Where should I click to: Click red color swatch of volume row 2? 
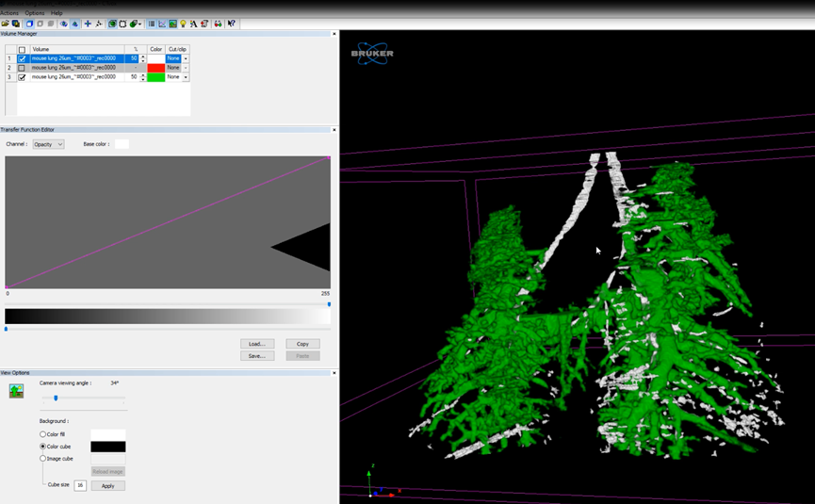[x=155, y=68]
